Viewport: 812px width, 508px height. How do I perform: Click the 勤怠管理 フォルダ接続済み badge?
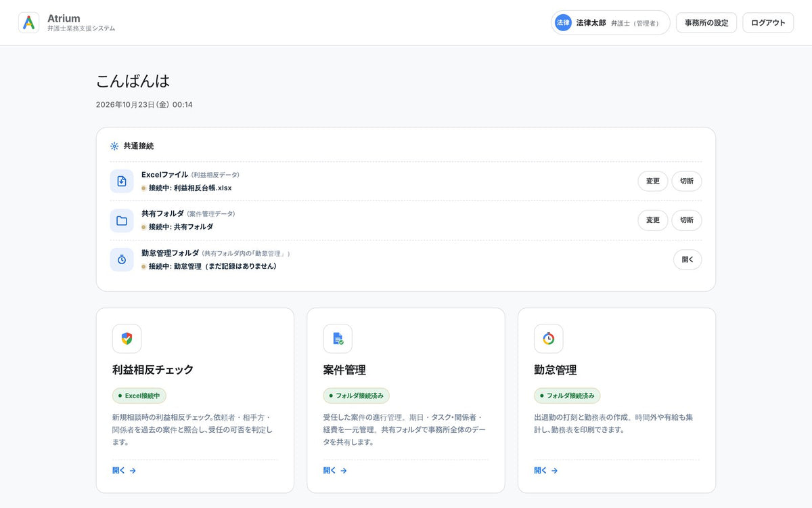click(568, 396)
